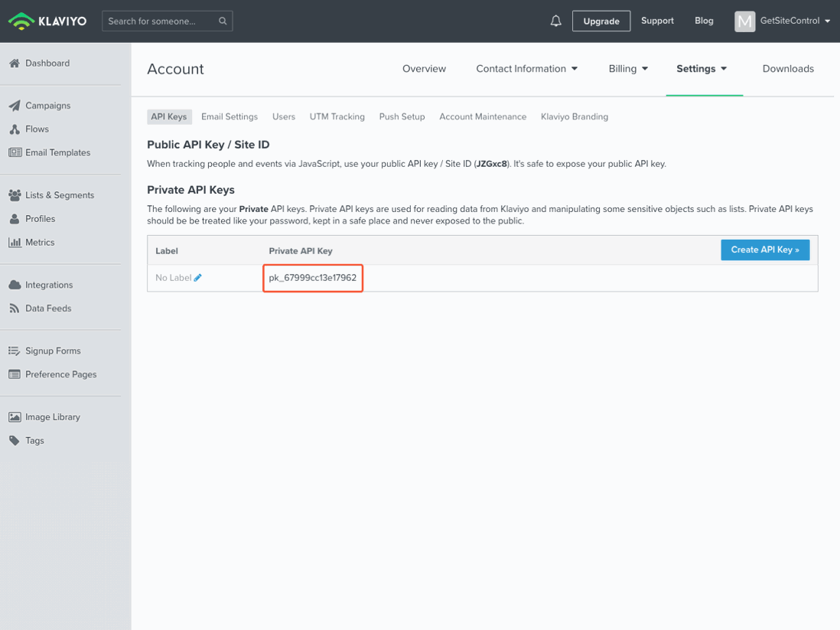Open the UTM Tracking tab
This screenshot has height=630, width=840.
(x=337, y=116)
